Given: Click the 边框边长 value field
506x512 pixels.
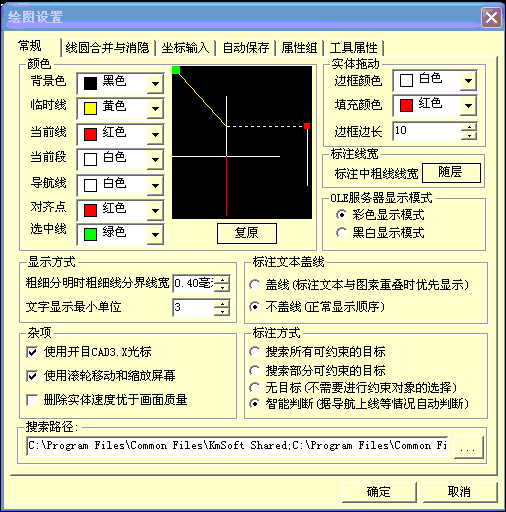Looking at the screenshot, I should pos(428,131).
